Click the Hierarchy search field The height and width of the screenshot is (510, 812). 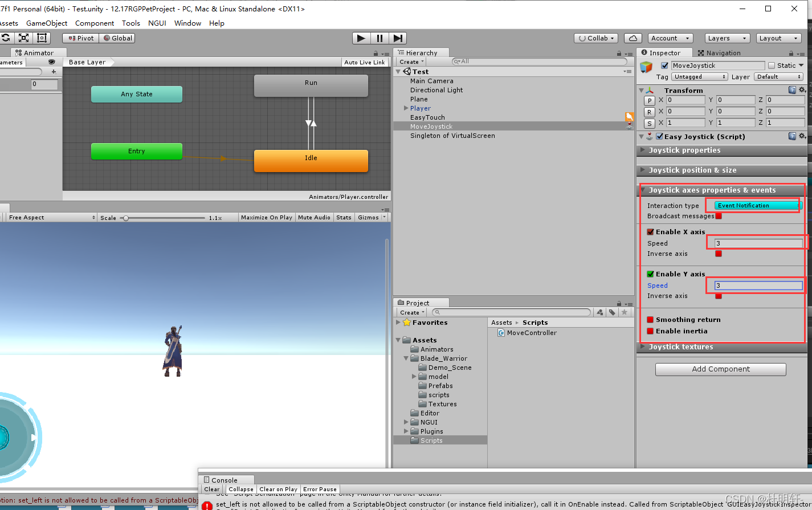click(x=539, y=62)
